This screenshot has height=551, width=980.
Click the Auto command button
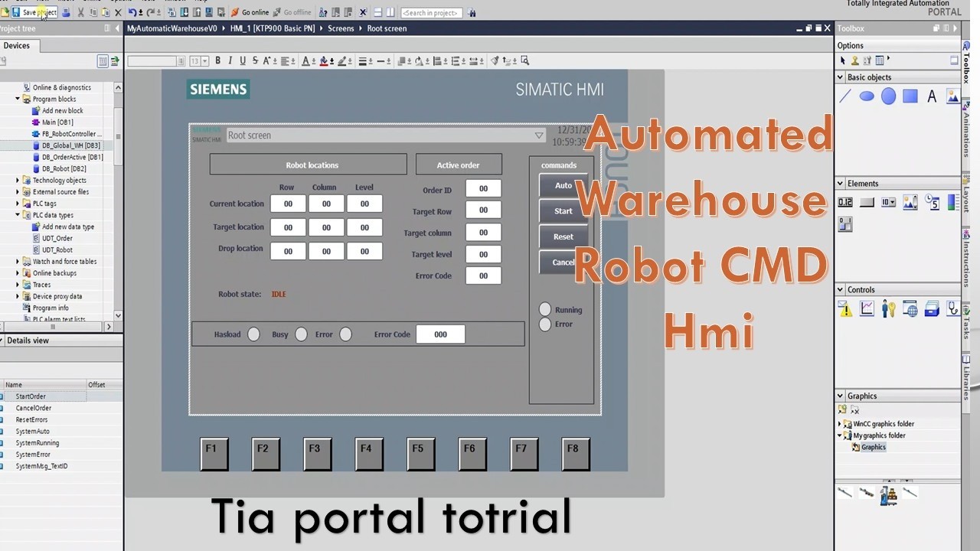pos(563,186)
